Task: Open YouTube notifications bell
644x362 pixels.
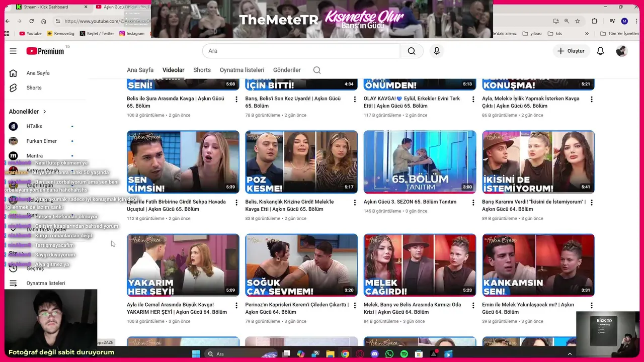Action: pyautogui.click(x=600, y=51)
